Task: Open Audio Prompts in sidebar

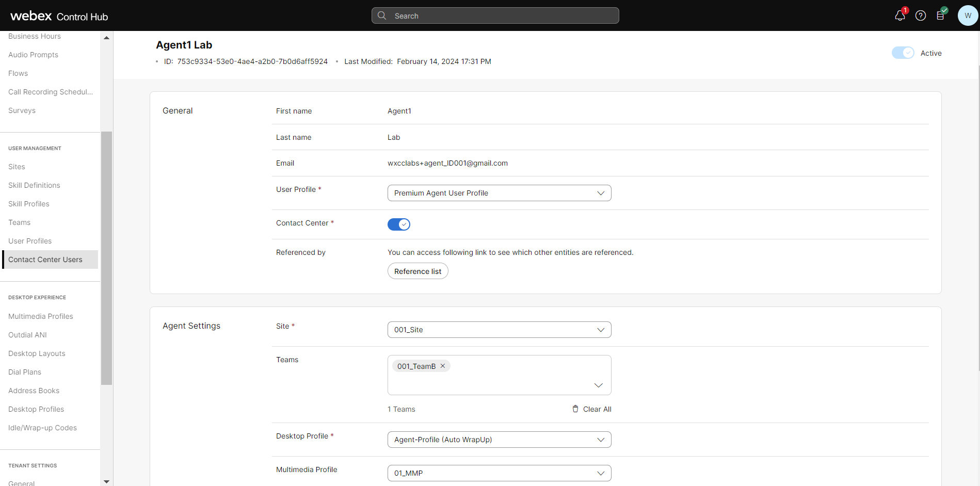Action: [x=33, y=55]
